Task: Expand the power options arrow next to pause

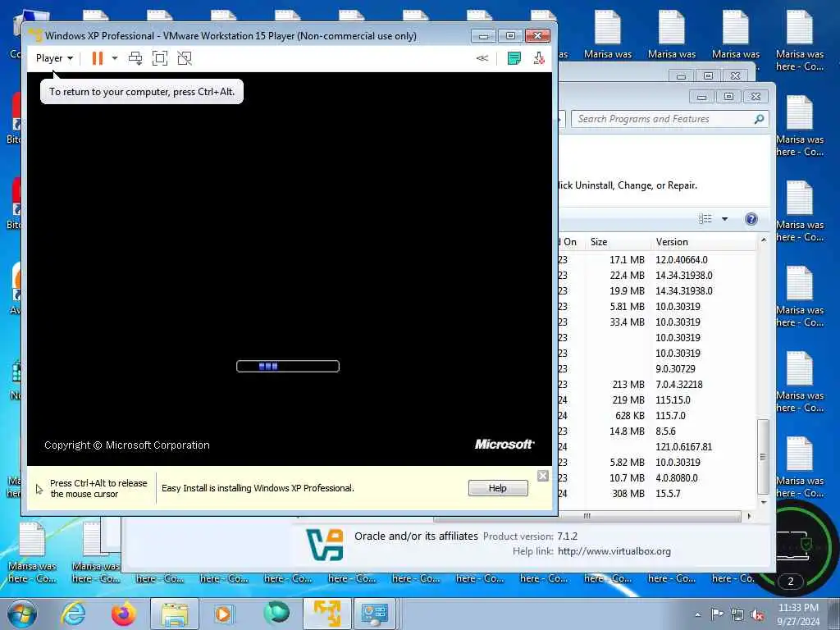Action: (x=115, y=58)
